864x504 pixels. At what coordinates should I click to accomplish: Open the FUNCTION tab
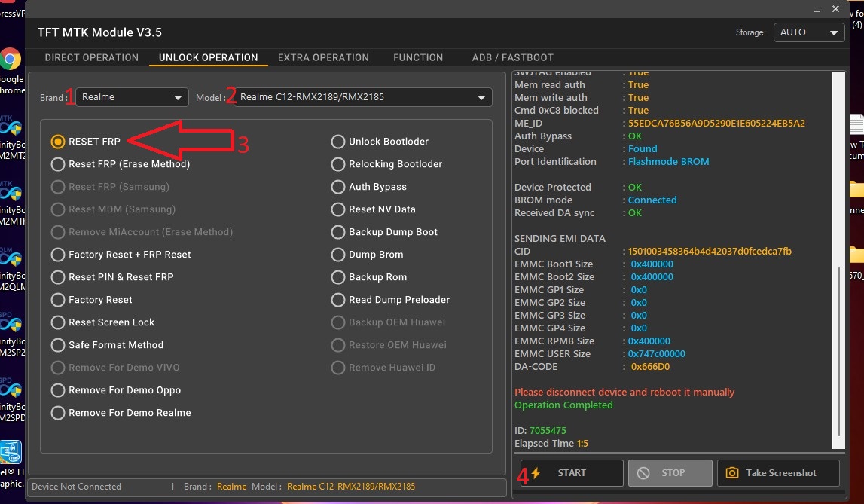(x=418, y=57)
